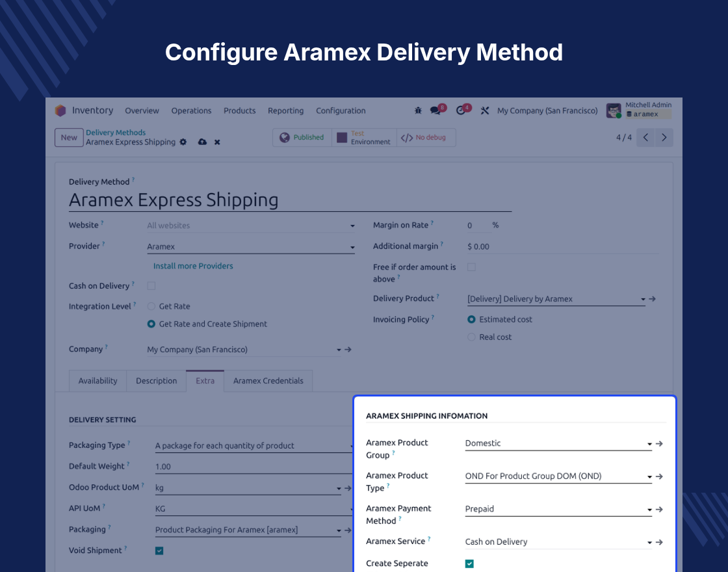Enable Free if order amount is above
The image size is (728, 572).
pos(471,267)
